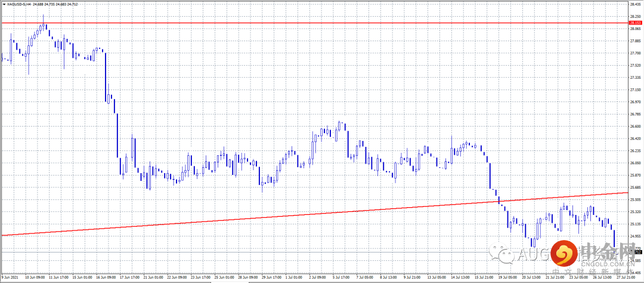Click the 16 Jun 09:00 time label
644x283 pixels.
tap(106, 278)
